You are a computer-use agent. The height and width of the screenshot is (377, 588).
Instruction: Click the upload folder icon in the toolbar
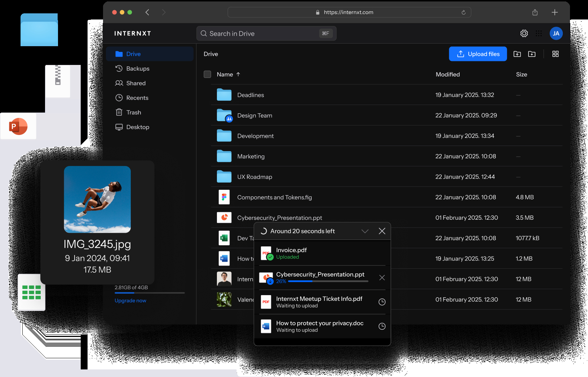coord(517,54)
